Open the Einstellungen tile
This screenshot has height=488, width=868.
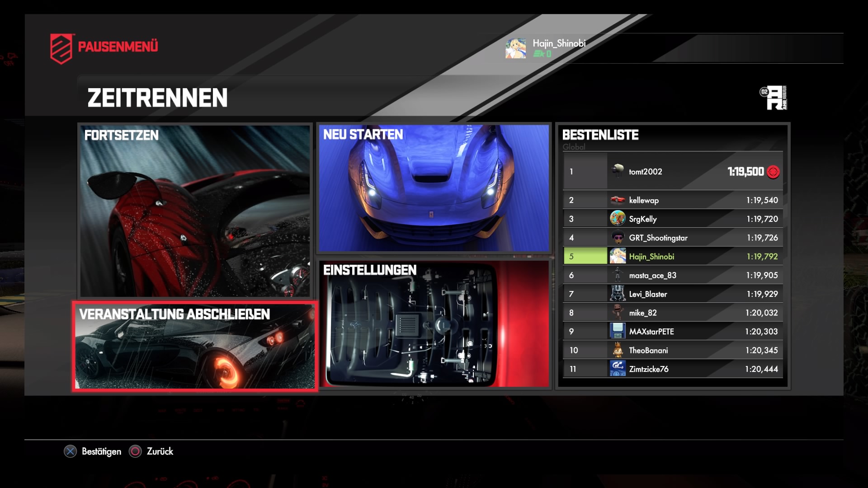click(434, 324)
